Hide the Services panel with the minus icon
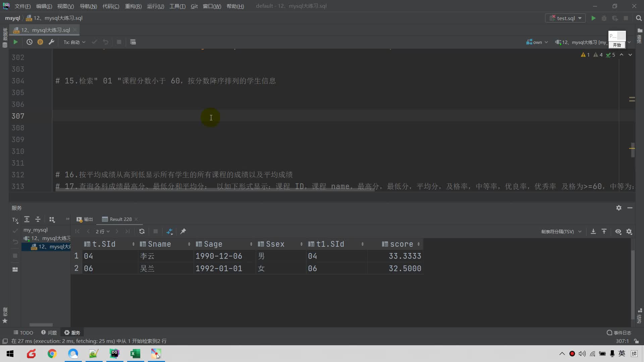Image resolution: width=644 pixels, height=362 pixels. point(630,208)
